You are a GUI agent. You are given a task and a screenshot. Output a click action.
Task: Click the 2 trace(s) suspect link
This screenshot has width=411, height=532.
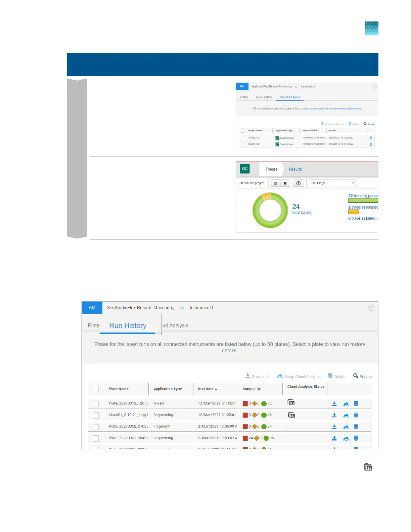pyautogui.click(x=363, y=207)
